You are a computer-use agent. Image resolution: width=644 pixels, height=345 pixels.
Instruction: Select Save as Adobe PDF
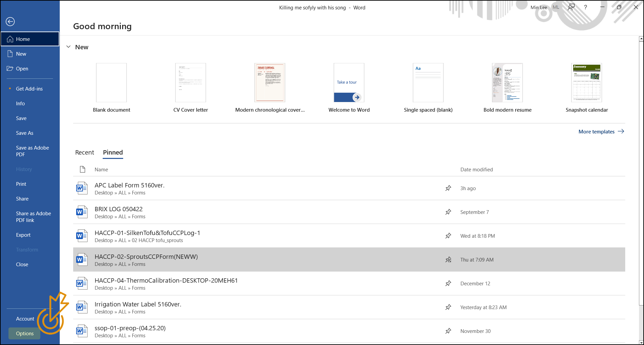click(30, 151)
